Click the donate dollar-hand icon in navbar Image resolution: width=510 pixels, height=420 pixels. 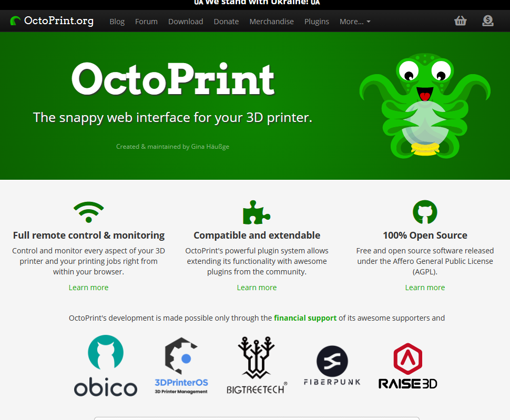[487, 21]
